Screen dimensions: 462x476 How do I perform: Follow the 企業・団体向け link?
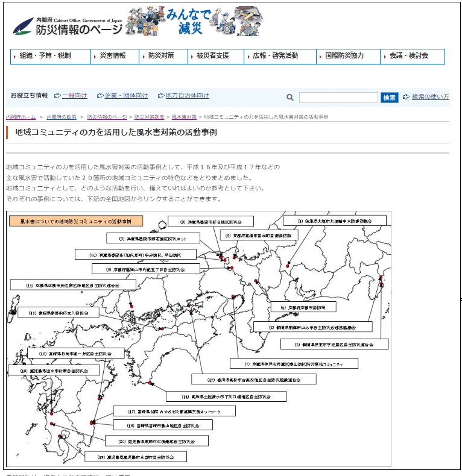(x=127, y=96)
